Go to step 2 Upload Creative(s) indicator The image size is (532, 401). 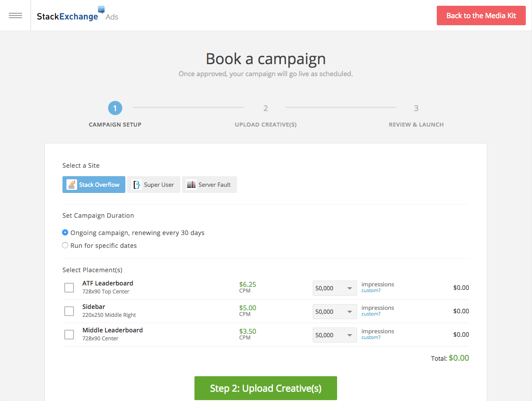click(266, 115)
